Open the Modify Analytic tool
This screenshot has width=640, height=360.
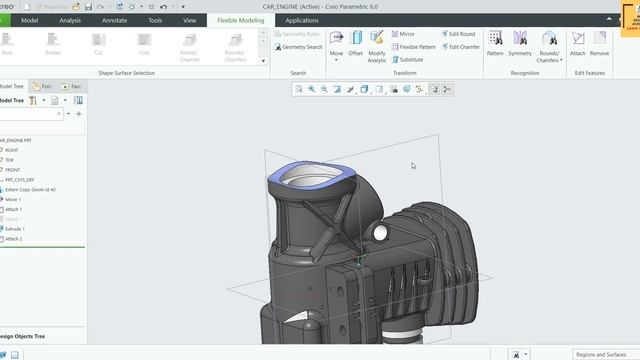(376, 46)
